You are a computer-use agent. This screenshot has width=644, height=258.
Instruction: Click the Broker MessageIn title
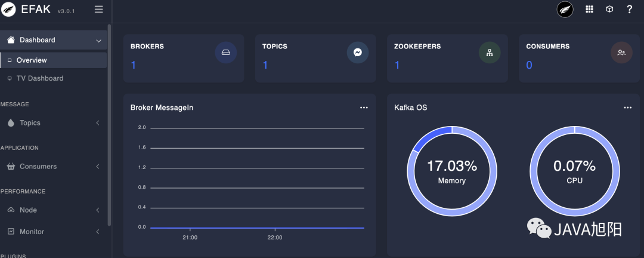[x=162, y=108]
